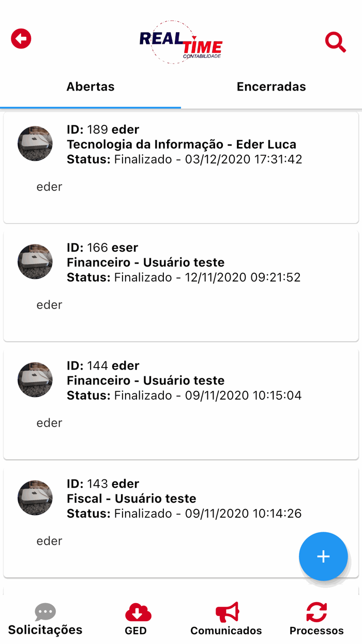Tap the blue plus floating button
The width and height of the screenshot is (362, 644).
pos(323,556)
